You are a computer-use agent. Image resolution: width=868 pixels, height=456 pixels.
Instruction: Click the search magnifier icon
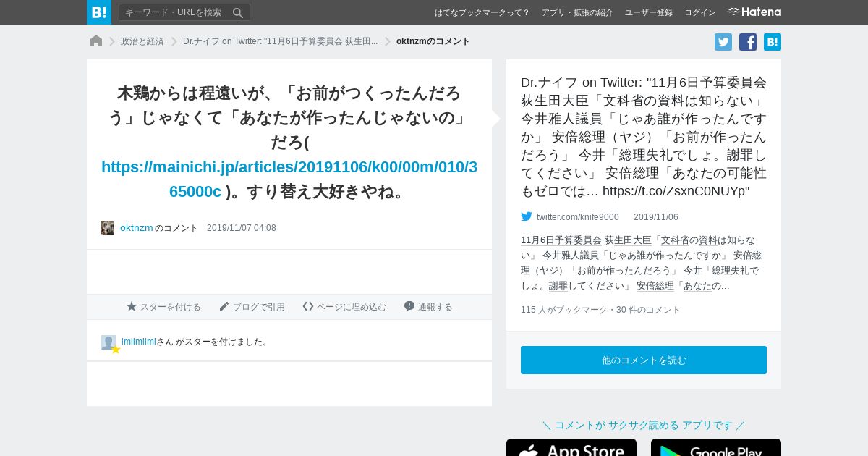pos(238,12)
